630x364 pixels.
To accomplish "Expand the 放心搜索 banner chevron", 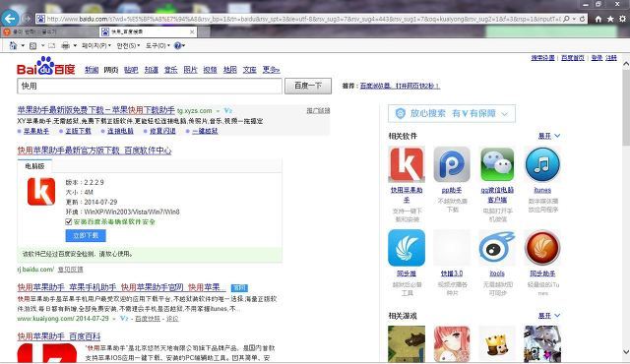I will (x=505, y=114).
